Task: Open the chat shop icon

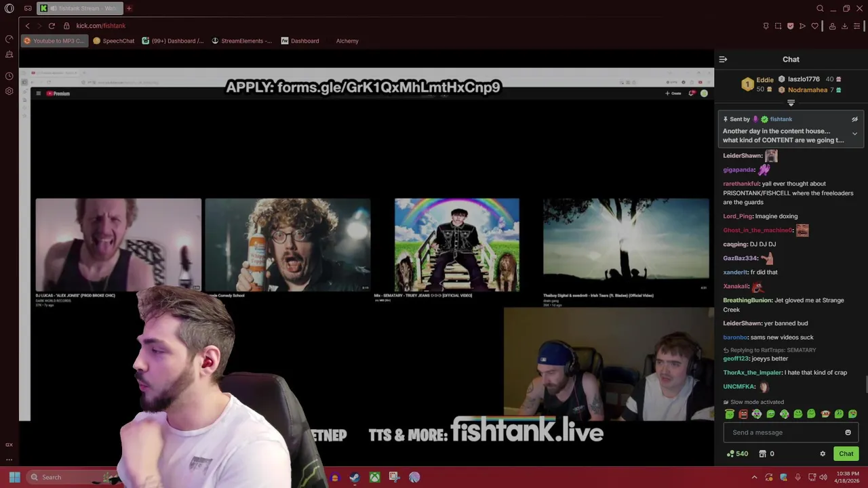Action: coord(762,454)
